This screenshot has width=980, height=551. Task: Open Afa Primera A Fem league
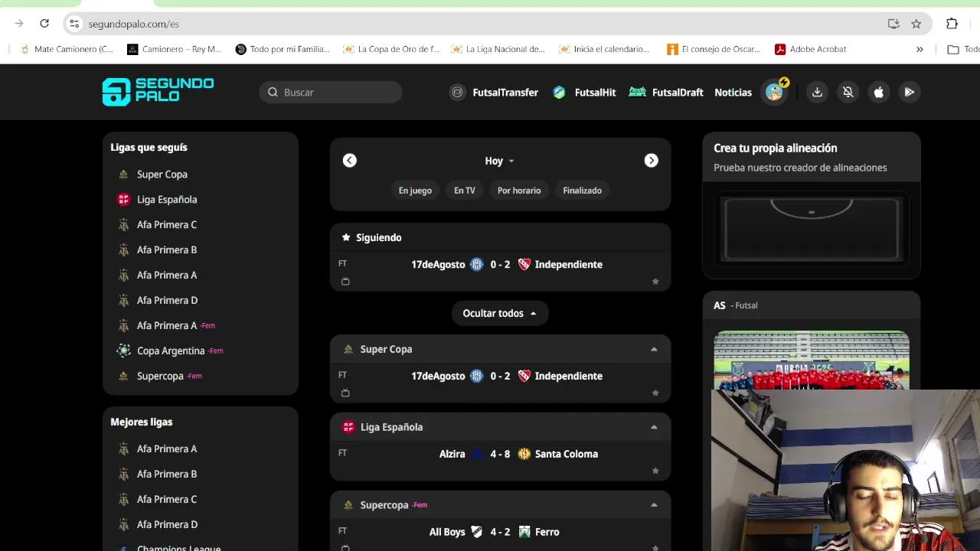[x=175, y=326]
